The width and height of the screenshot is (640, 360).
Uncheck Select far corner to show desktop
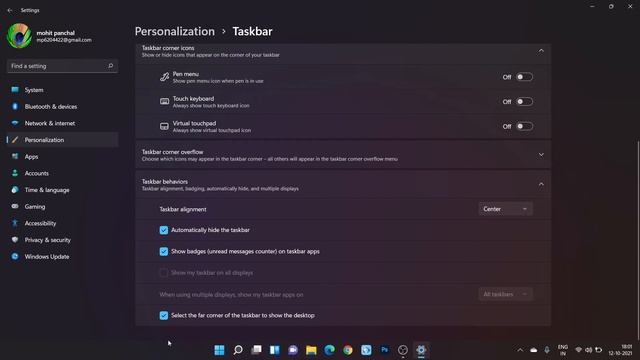click(x=164, y=316)
